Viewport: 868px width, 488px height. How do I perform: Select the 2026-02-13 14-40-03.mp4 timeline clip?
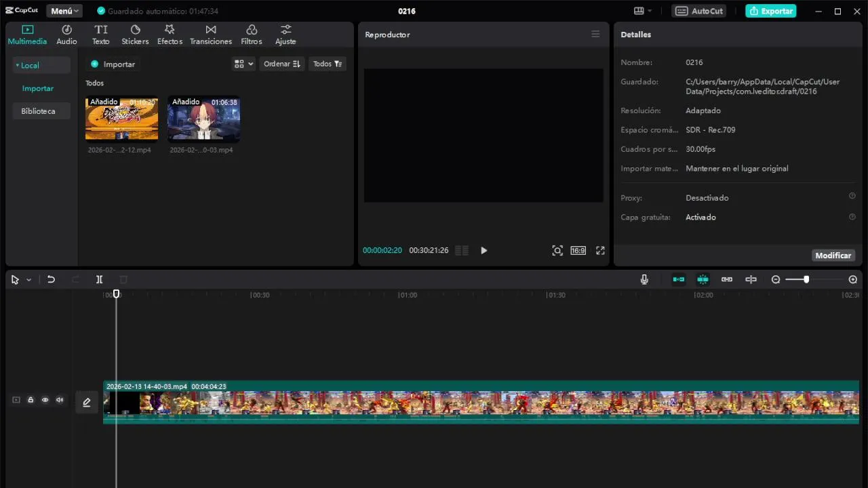click(x=481, y=403)
